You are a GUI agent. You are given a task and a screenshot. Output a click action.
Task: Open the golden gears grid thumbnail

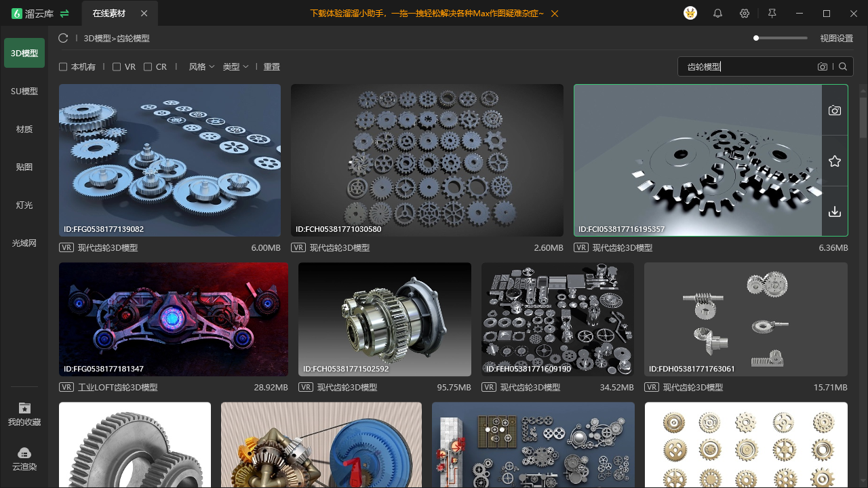[x=746, y=445]
